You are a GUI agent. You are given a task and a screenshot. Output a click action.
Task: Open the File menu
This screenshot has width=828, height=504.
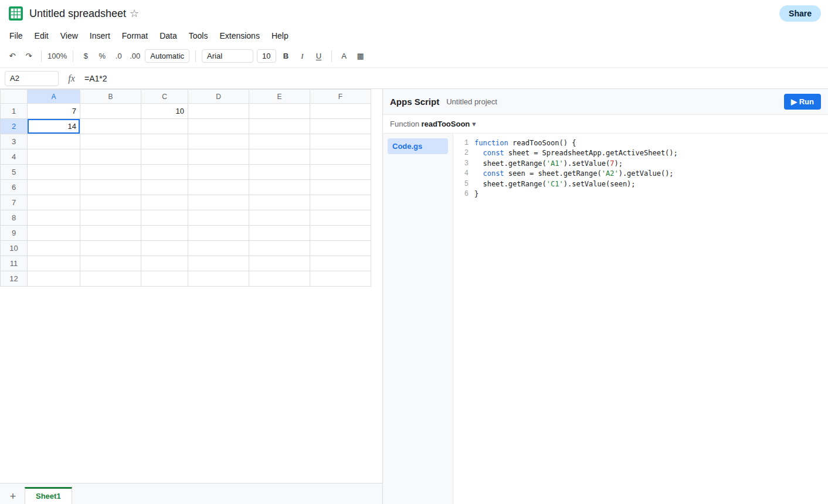tap(16, 36)
